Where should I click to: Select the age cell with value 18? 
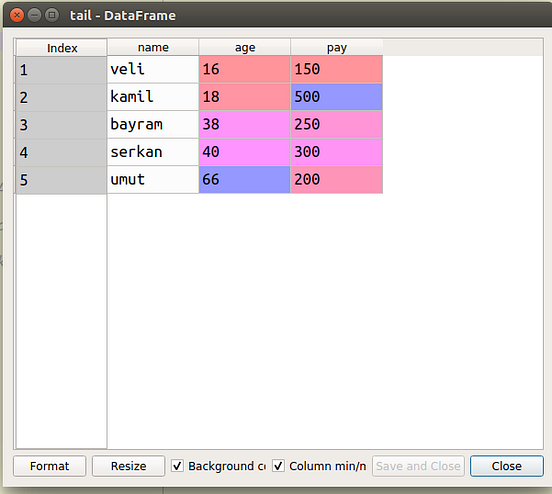(245, 97)
